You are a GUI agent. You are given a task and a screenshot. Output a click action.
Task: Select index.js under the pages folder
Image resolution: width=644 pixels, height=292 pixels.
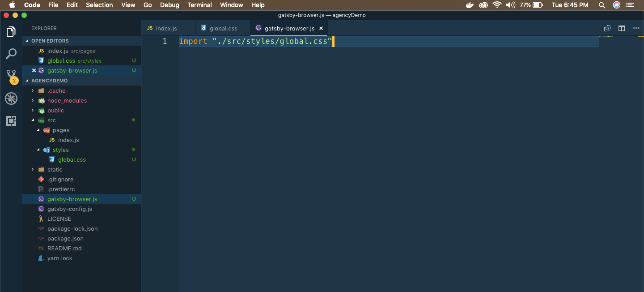coord(82,140)
